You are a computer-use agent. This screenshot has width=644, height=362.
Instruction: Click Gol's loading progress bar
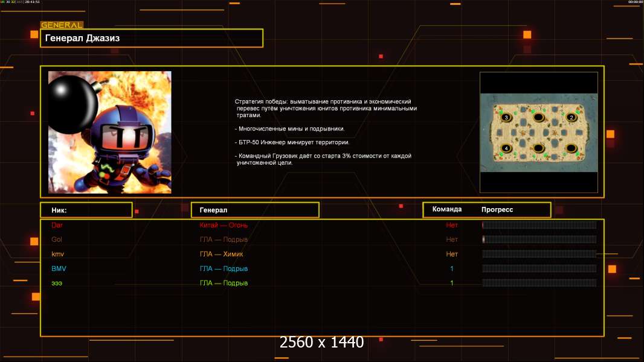point(539,239)
